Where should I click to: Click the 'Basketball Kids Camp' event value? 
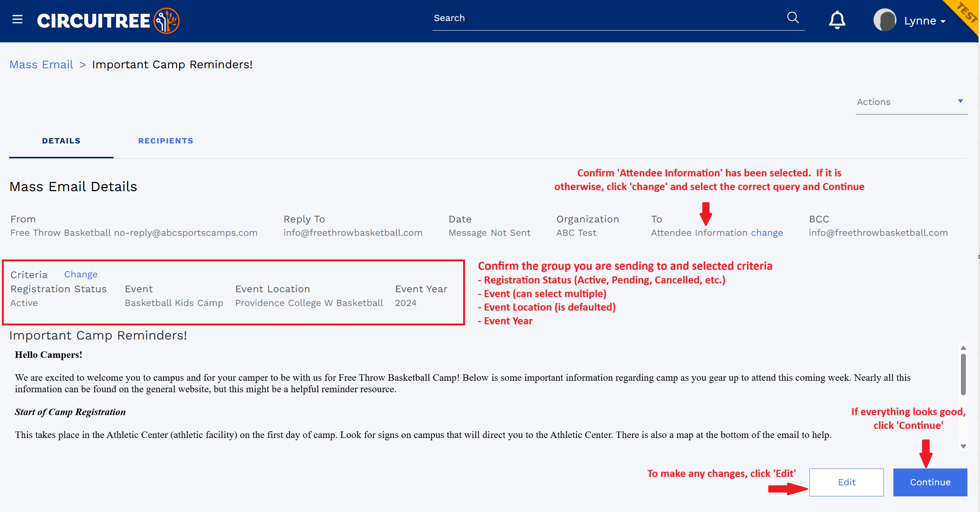[x=174, y=303]
